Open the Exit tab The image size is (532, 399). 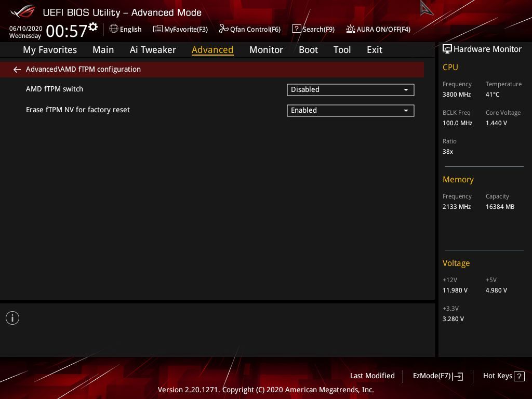(375, 50)
